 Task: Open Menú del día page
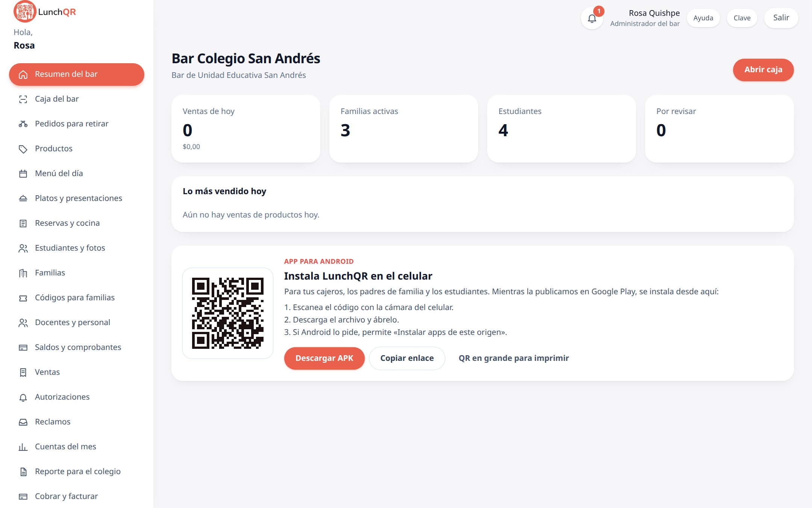77,173
